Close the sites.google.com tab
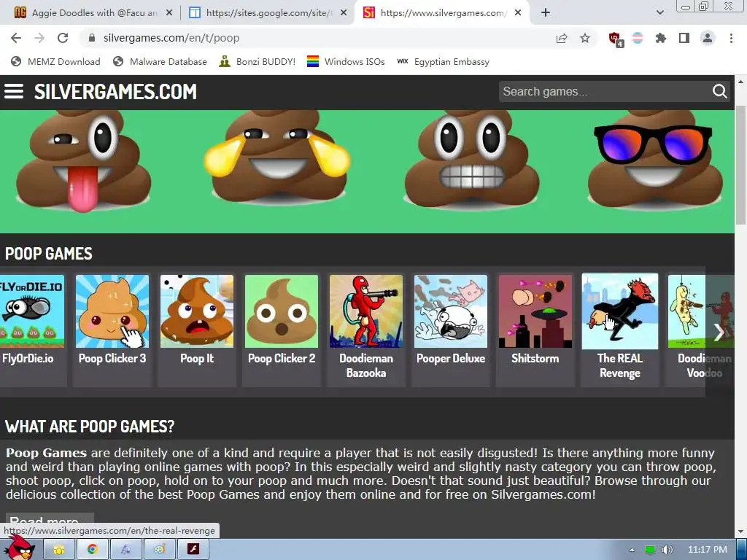 344,13
